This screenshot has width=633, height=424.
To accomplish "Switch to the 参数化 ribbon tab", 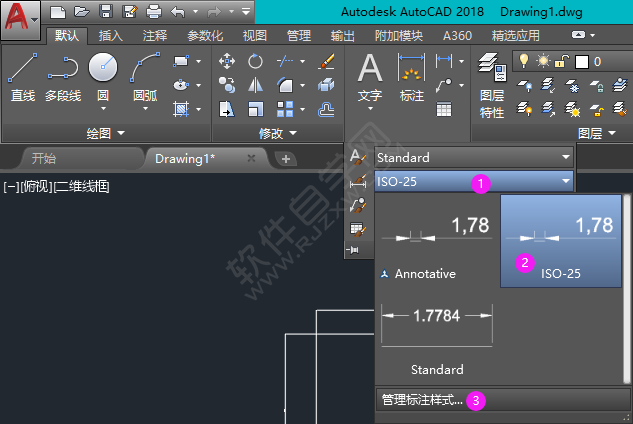I will [205, 36].
